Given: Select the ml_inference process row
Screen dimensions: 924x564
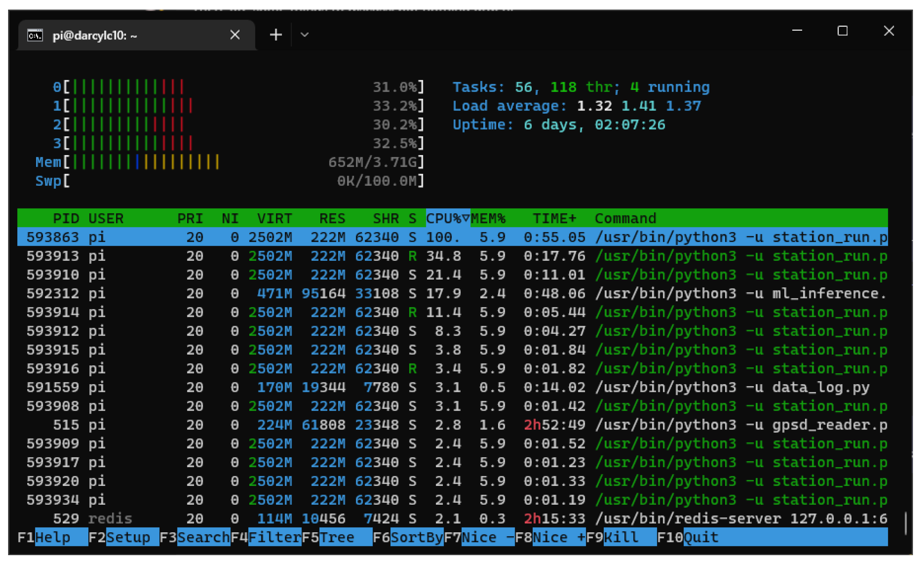Looking at the screenshot, I should 450,293.
